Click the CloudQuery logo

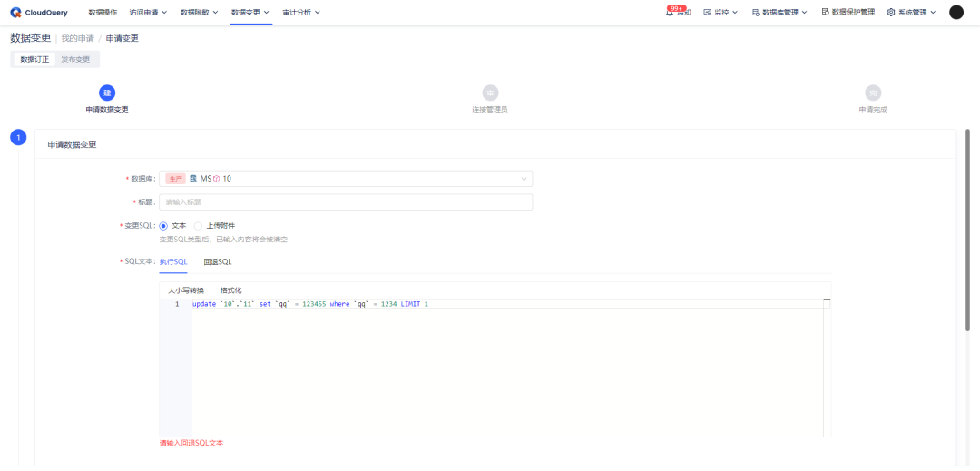coord(39,12)
